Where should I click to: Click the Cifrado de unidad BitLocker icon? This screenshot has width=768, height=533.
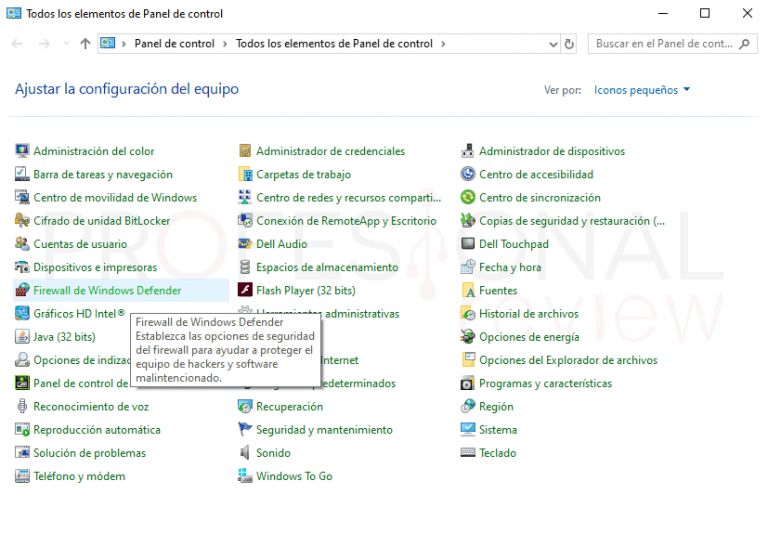[22, 220]
